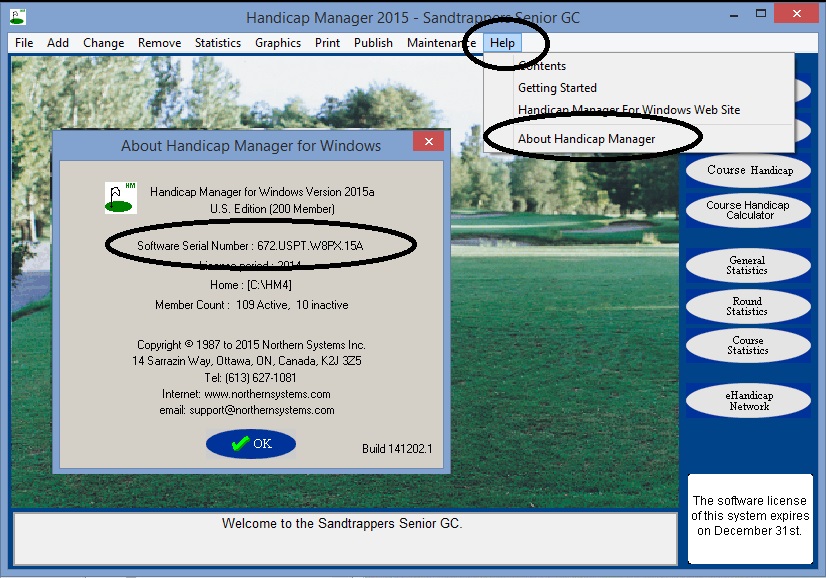Viewport: 826px width, 578px height.
Task: Open the Statistics menu
Action: [x=218, y=43]
